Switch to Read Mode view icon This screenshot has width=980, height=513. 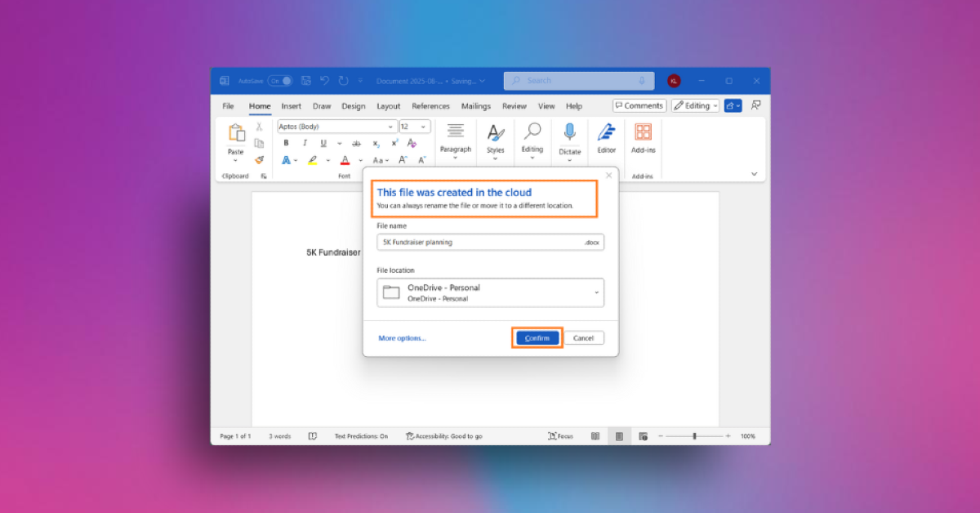coord(595,436)
